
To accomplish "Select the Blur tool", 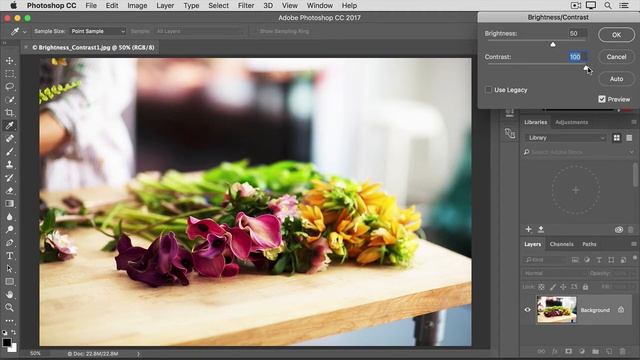I will [x=9, y=216].
